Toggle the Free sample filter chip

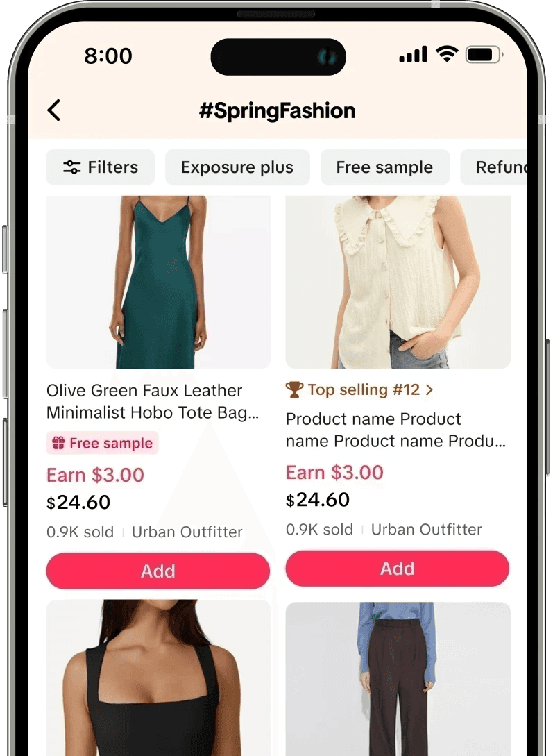384,167
